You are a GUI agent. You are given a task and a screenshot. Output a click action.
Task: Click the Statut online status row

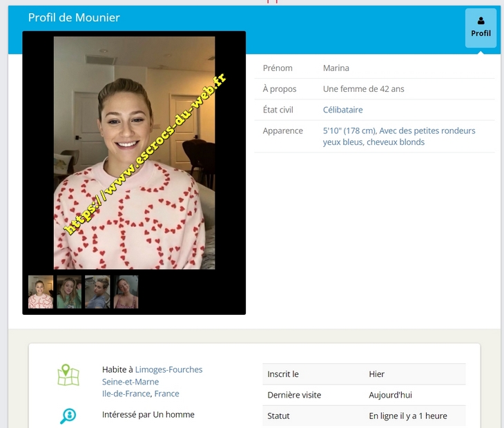tap(364, 416)
